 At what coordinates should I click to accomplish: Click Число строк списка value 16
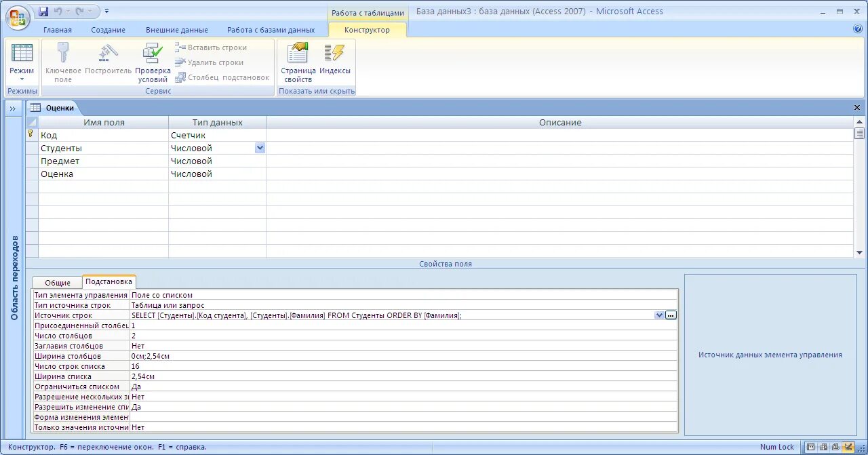(403, 366)
